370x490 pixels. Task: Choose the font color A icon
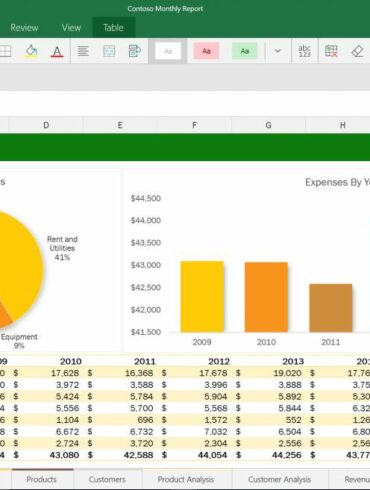tap(57, 52)
